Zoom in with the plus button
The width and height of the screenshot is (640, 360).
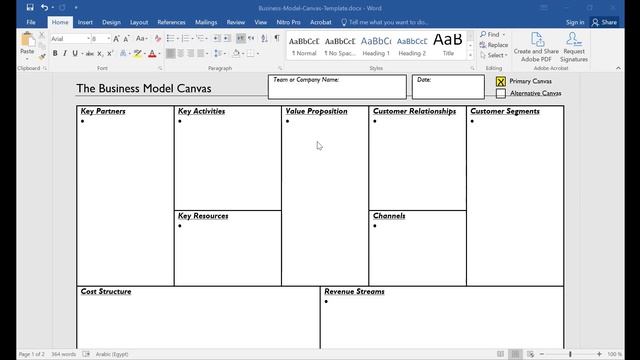(599, 354)
